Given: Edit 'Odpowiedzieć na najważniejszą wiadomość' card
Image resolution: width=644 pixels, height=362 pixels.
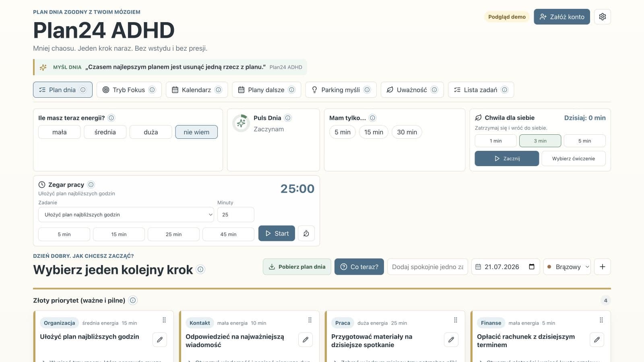Looking at the screenshot, I should (x=305, y=340).
